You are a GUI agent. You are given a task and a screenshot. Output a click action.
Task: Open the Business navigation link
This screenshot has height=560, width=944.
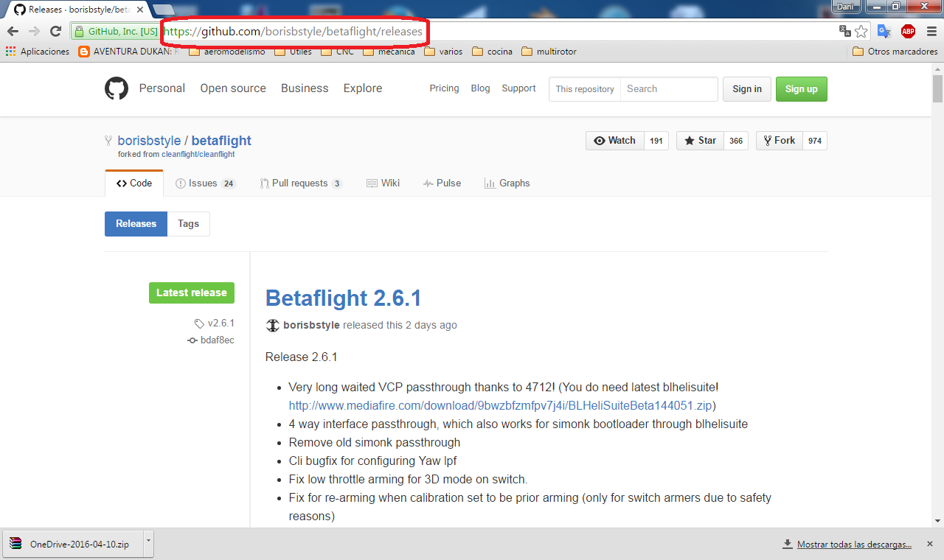click(x=305, y=88)
